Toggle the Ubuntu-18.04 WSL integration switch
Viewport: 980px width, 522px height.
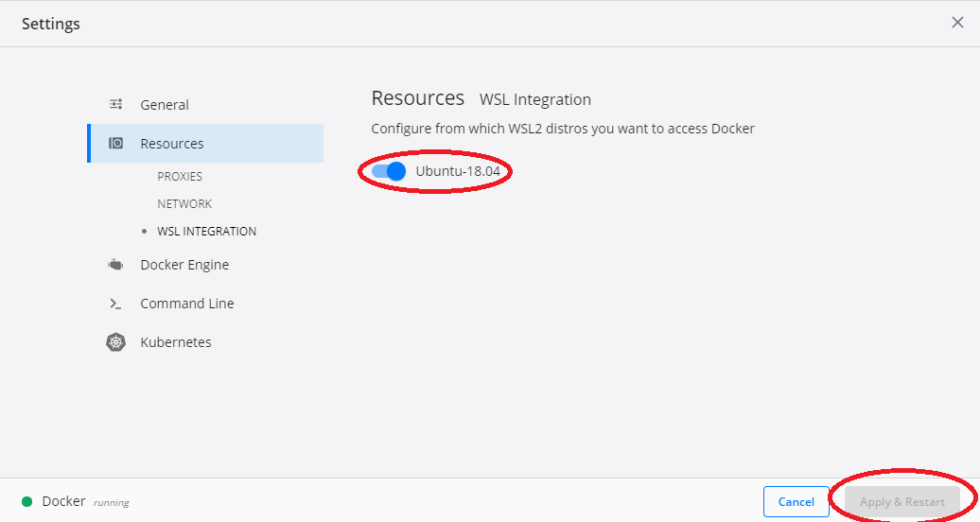tap(389, 171)
